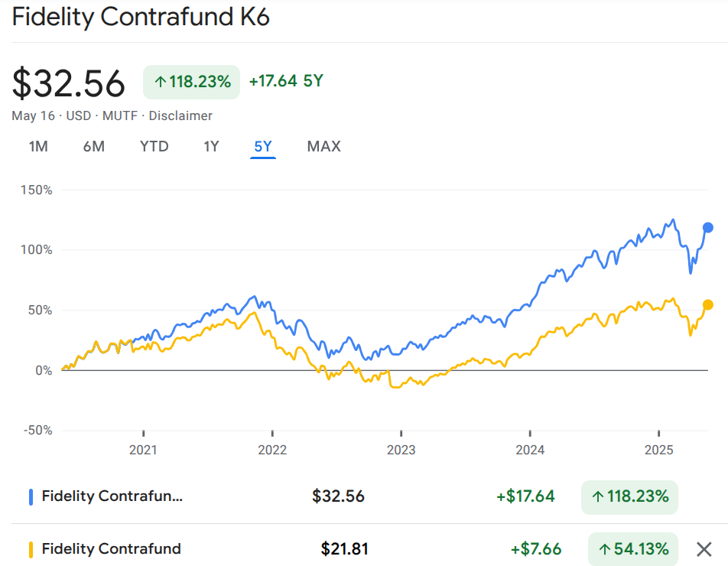Open the Fidelity Contrafun... legend row name
The height and width of the screenshot is (566, 728).
coord(112,496)
